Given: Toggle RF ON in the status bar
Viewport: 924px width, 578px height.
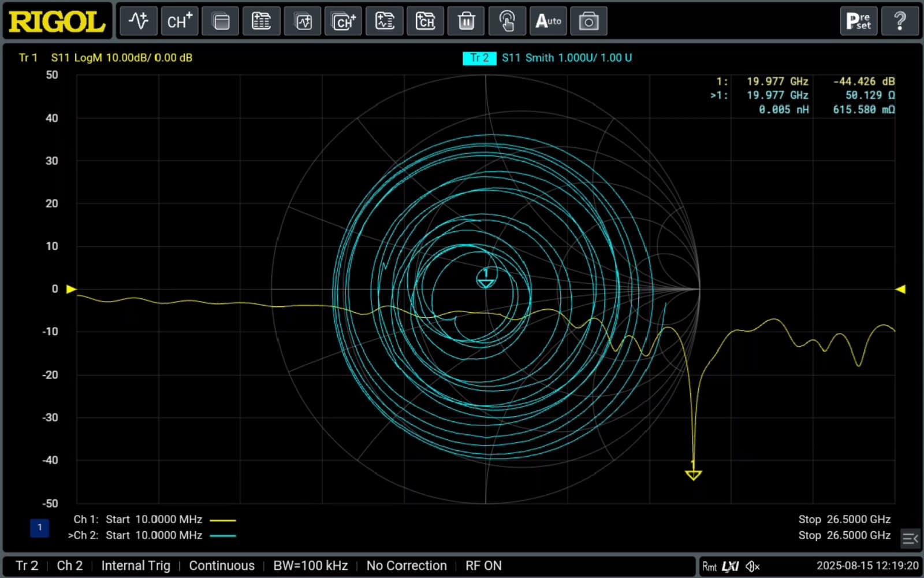Looking at the screenshot, I should (x=483, y=565).
